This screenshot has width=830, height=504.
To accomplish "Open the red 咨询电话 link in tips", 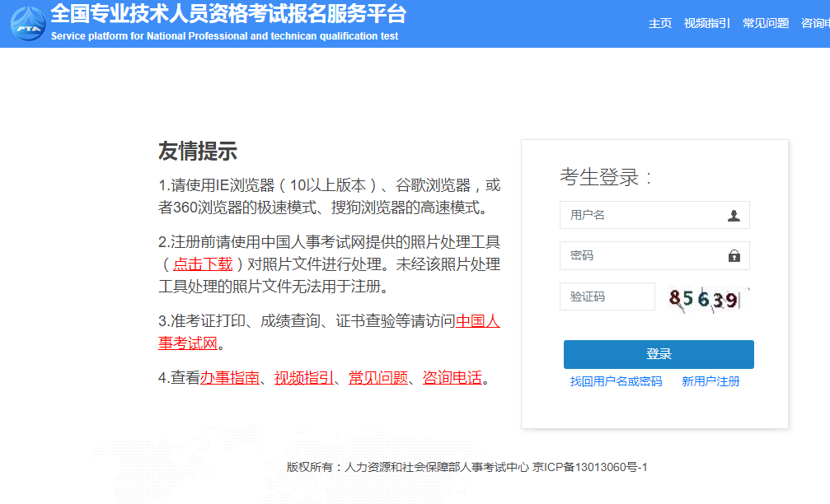I will 452,378.
